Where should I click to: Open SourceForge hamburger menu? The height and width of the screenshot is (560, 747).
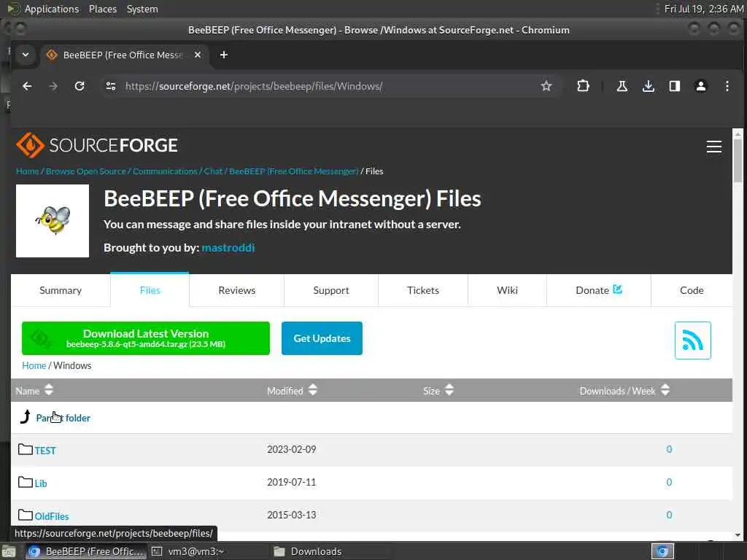coord(713,147)
